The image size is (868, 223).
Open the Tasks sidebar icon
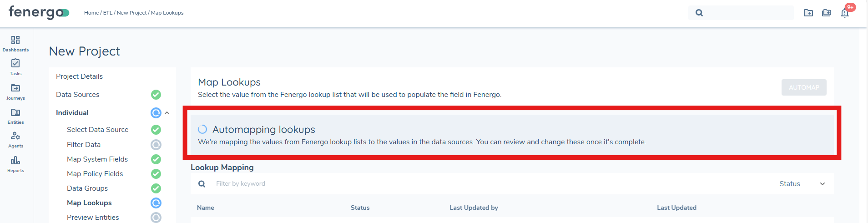(15, 66)
